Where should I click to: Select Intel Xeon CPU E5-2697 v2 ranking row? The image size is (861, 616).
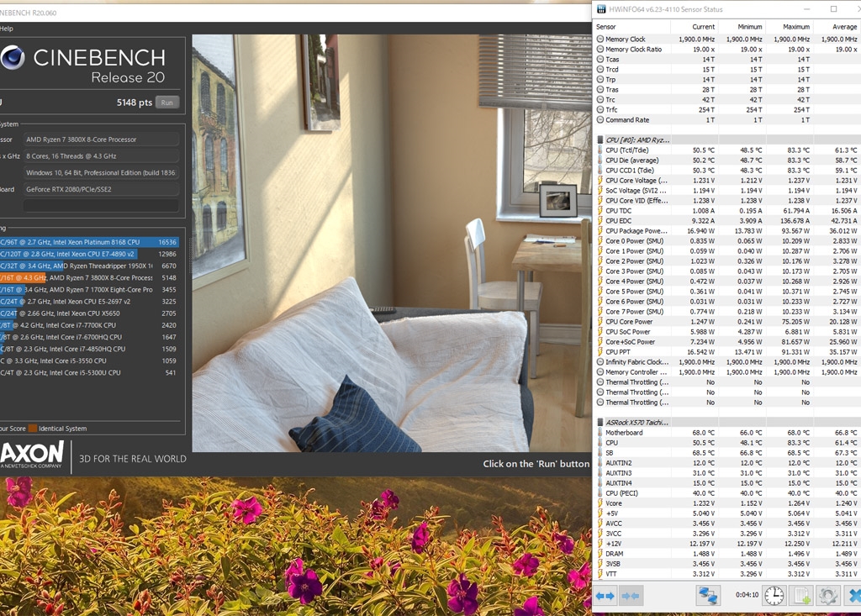pos(89,302)
